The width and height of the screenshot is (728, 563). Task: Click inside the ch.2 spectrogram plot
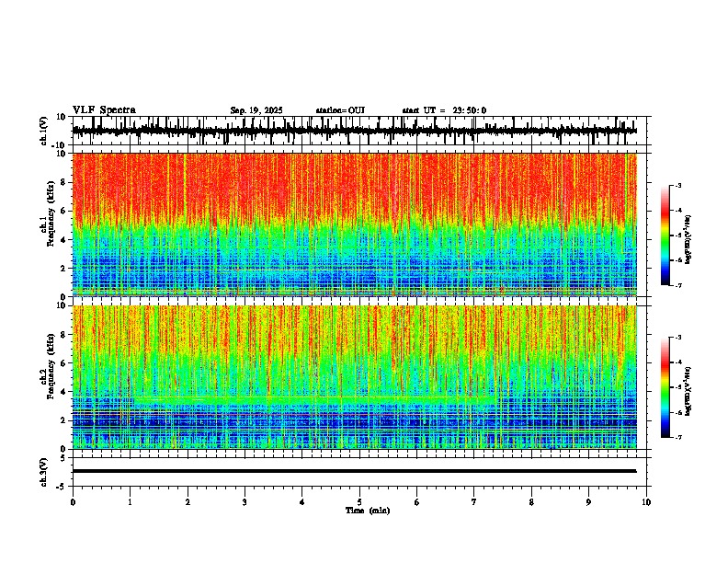(355, 377)
